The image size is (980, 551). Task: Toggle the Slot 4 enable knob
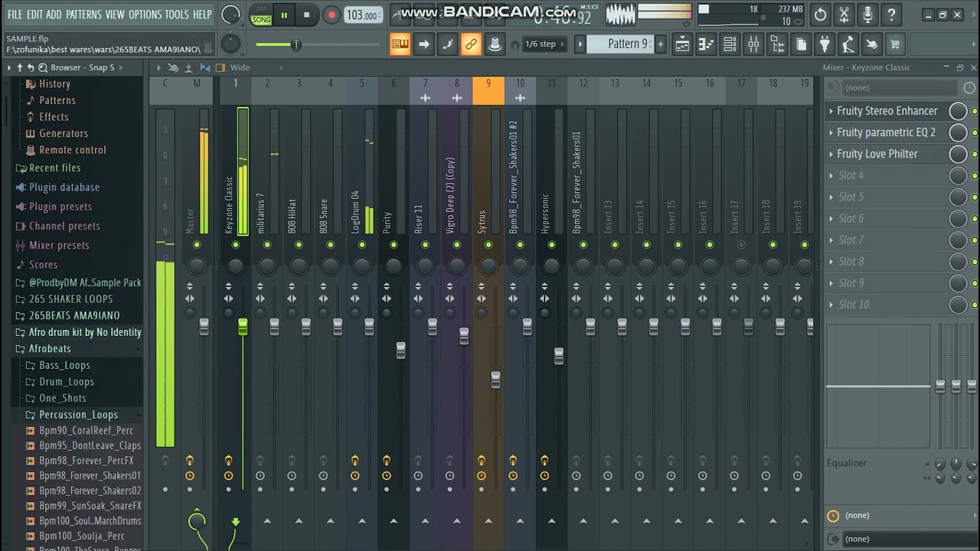coord(958,175)
